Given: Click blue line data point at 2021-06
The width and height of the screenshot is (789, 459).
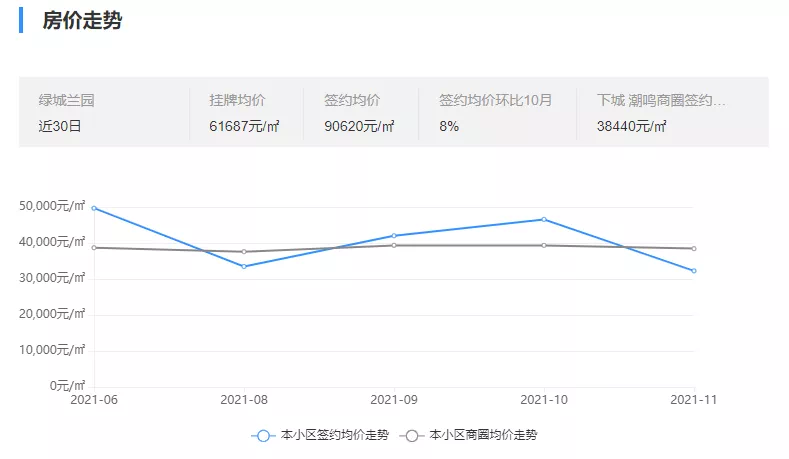Looking at the screenshot, I should (94, 208).
